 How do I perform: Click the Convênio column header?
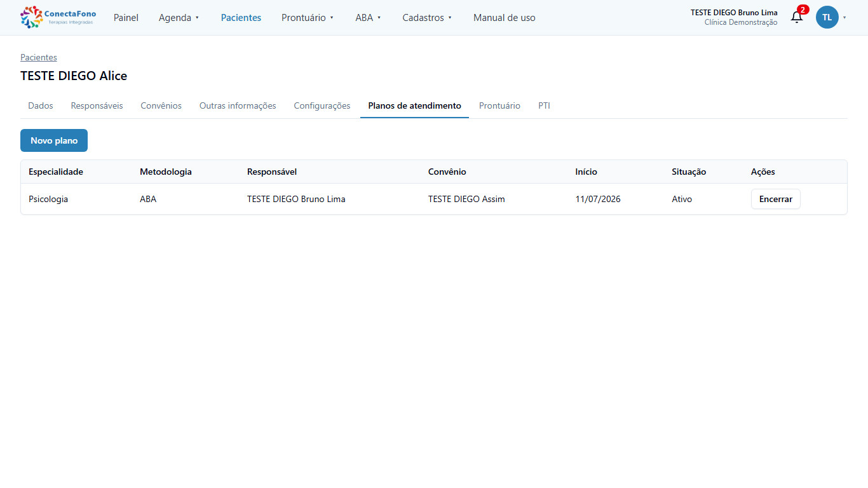(447, 172)
